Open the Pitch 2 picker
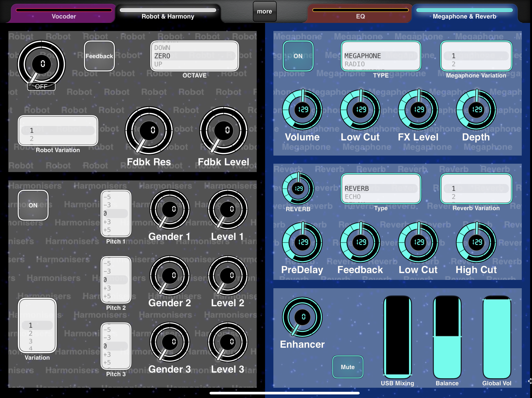The image size is (532, 398). [x=116, y=280]
